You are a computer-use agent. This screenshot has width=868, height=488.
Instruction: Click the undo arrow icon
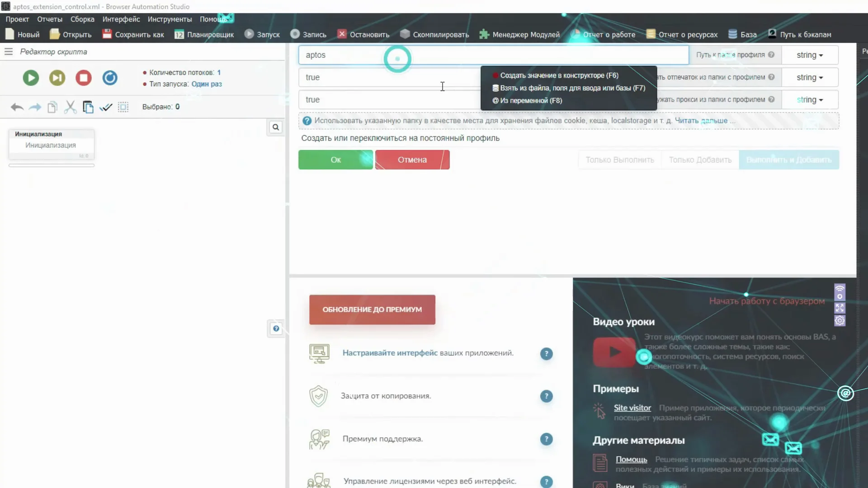click(x=17, y=107)
